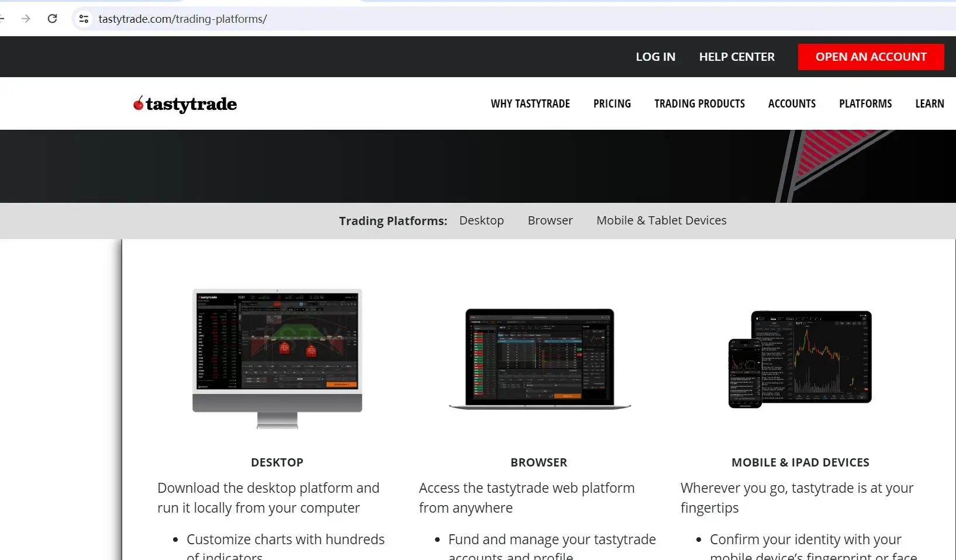Click the BROWSER heading
The width and height of the screenshot is (956, 560).
pyautogui.click(x=539, y=462)
